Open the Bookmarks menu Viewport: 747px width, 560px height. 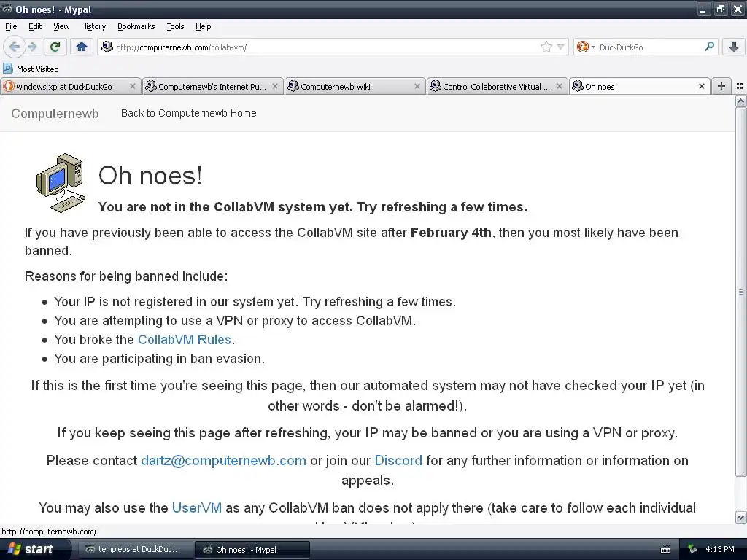point(136,26)
